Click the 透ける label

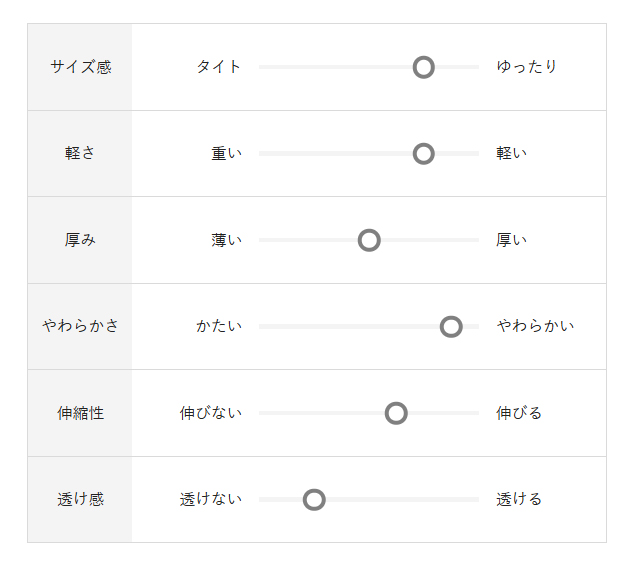pyautogui.click(x=519, y=500)
